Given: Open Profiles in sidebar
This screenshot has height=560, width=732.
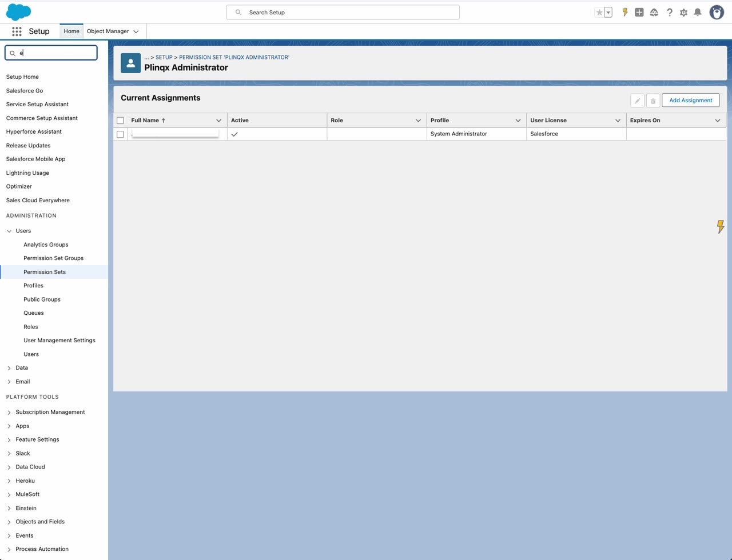Looking at the screenshot, I should tap(33, 286).
